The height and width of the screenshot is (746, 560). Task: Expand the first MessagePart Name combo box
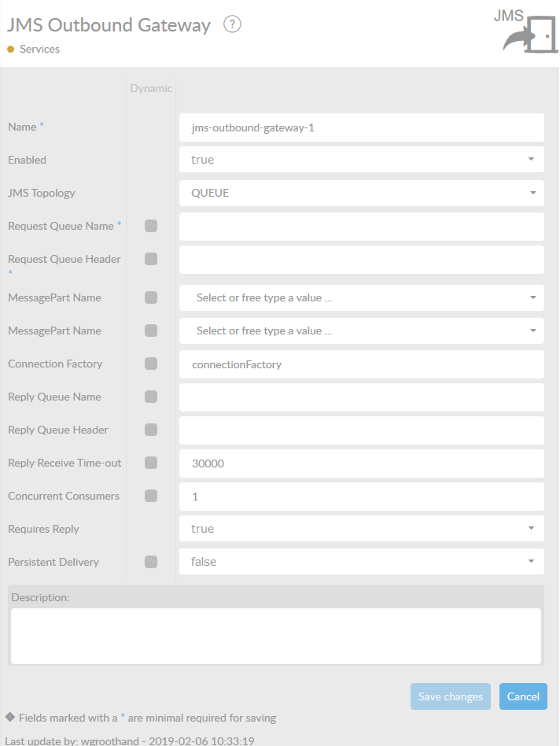362,297
